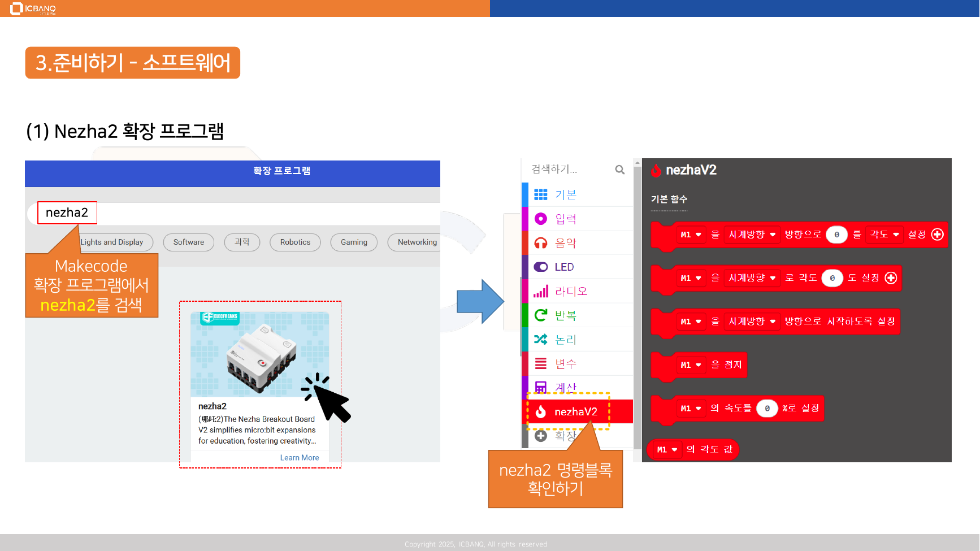Viewport: 980px width, 551px height.
Task: Open M1 dropdown on 방향으로 각도 설정 block
Action: [691, 235]
